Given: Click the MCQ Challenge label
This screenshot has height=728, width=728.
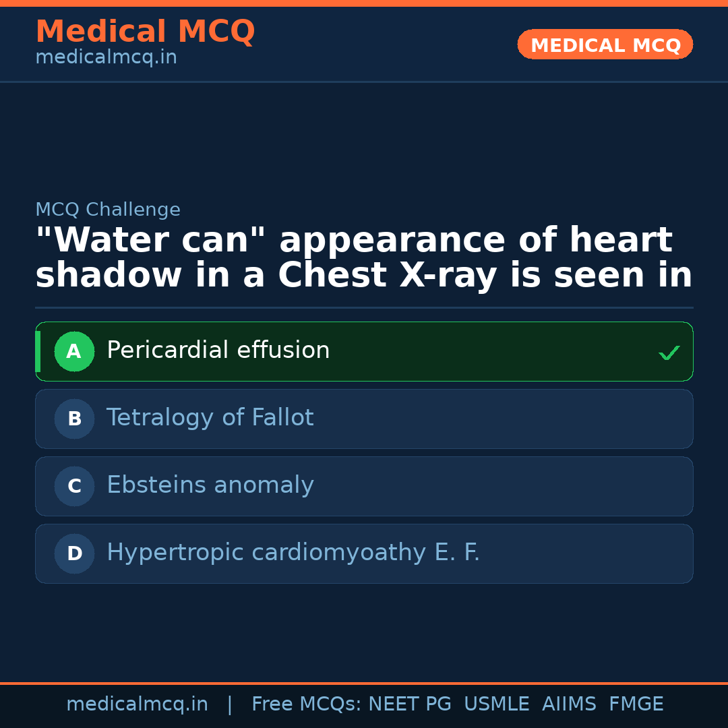Looking at the screenshot, I should (108, 210).
